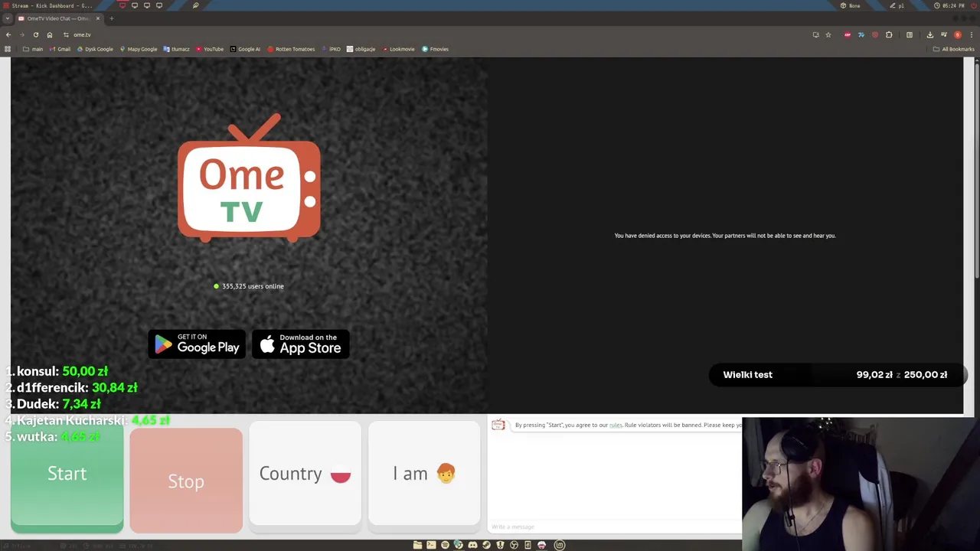Open the apps grid icon in bookmarks bar

(8, 49)
